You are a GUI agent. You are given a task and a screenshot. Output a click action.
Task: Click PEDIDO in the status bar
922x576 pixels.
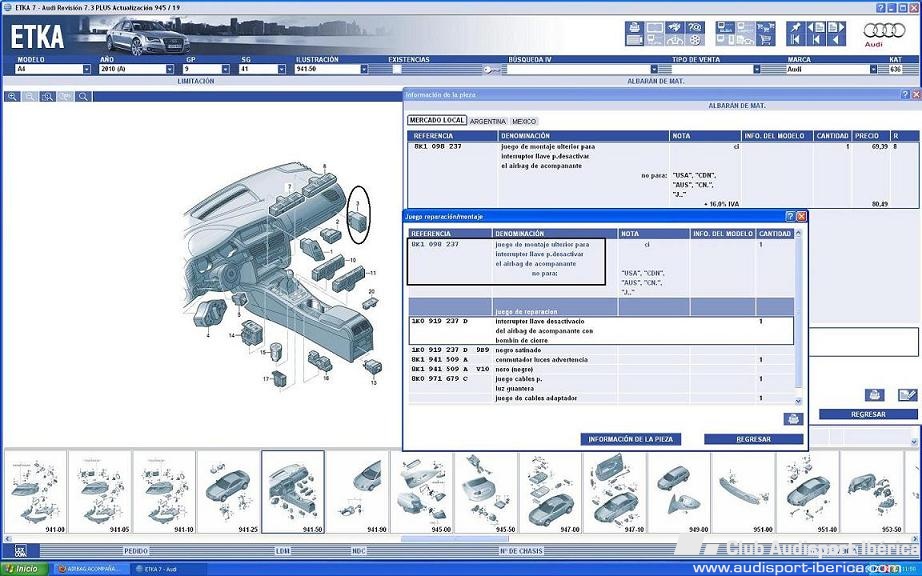pos(136,551)
